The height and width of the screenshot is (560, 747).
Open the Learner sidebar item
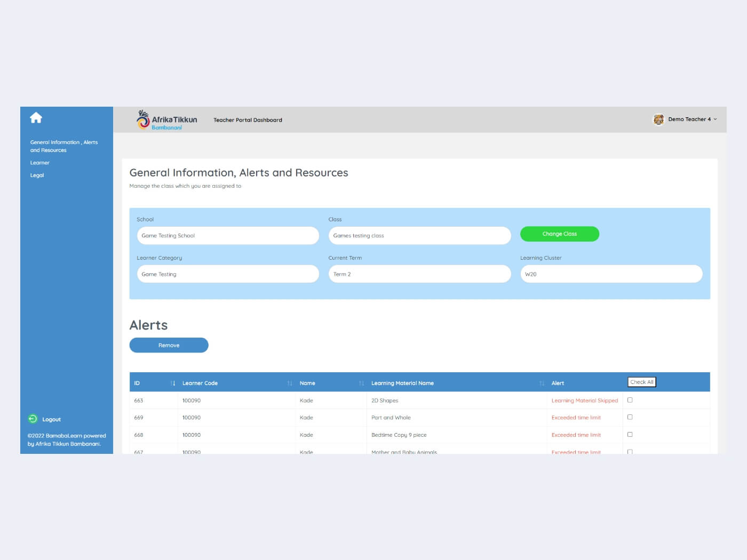coord(39,163)
